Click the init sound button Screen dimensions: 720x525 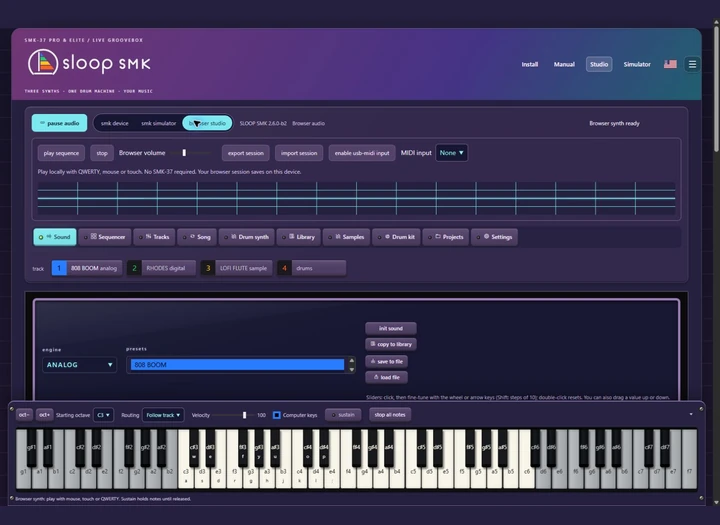tap(391, 328)
